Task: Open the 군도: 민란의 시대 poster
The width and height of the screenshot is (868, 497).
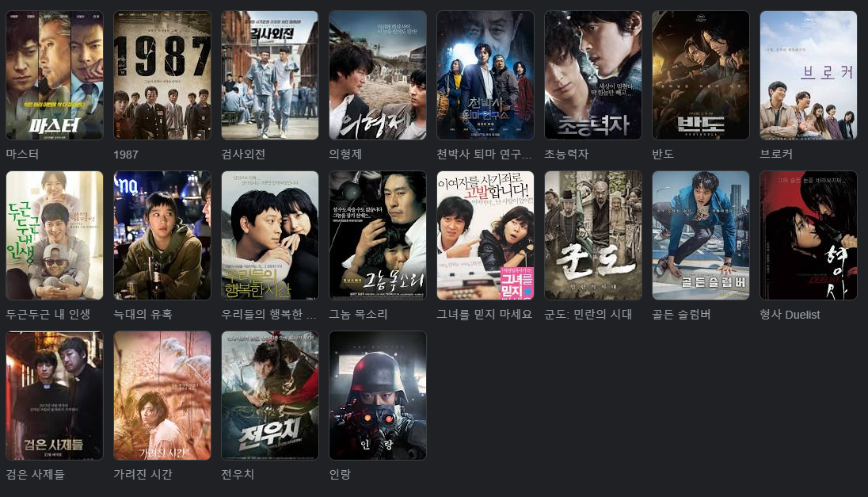Action: coord(593,235)
